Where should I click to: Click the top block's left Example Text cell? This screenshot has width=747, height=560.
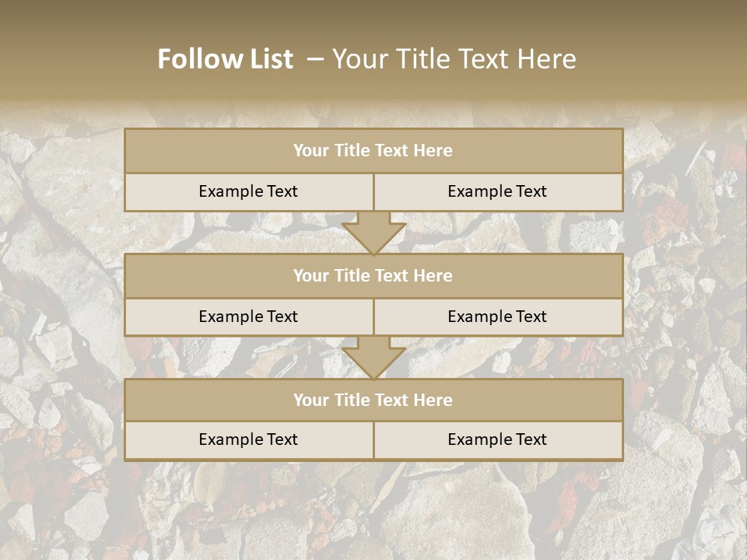249,192
